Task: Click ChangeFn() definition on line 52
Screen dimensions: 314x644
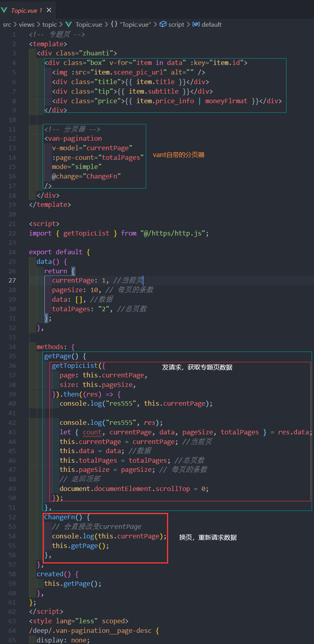Action: click(x=63, y=517)
